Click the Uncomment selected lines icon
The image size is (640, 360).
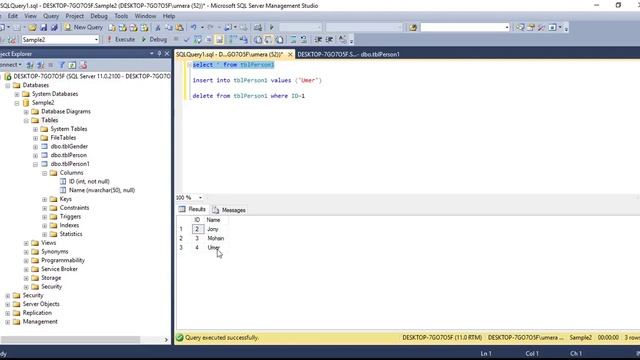click(303, 40)
